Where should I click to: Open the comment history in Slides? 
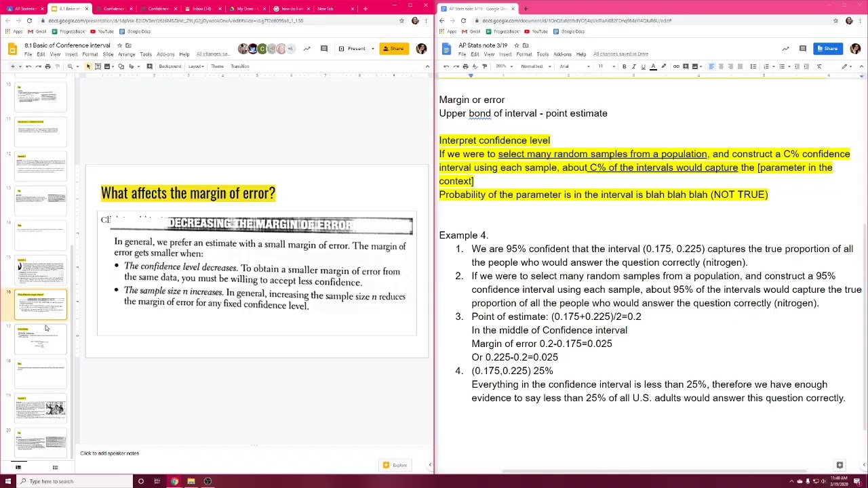[x=324, y=49]
